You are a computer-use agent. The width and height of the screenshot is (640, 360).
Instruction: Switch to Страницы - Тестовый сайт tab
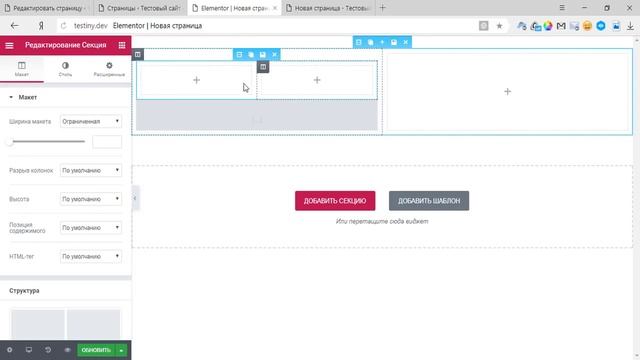(140, 8)
